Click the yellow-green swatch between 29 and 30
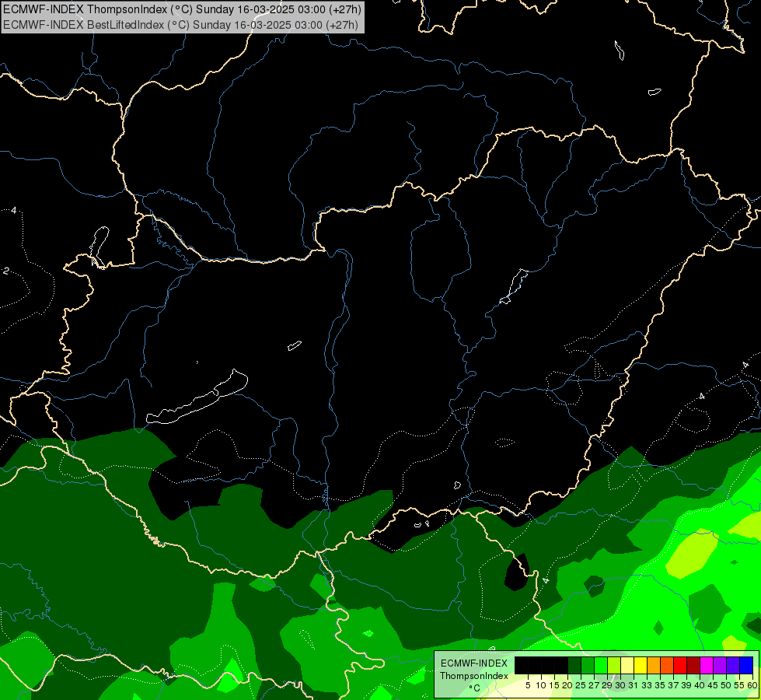The image size is (761, 700). (x=614, y=666)
